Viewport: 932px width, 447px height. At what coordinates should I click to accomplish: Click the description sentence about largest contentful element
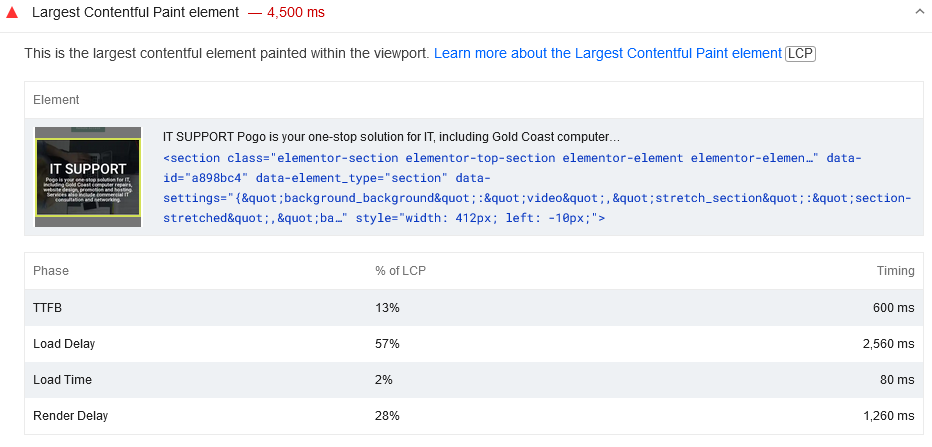pyautogui.click(x=226, y=53)
